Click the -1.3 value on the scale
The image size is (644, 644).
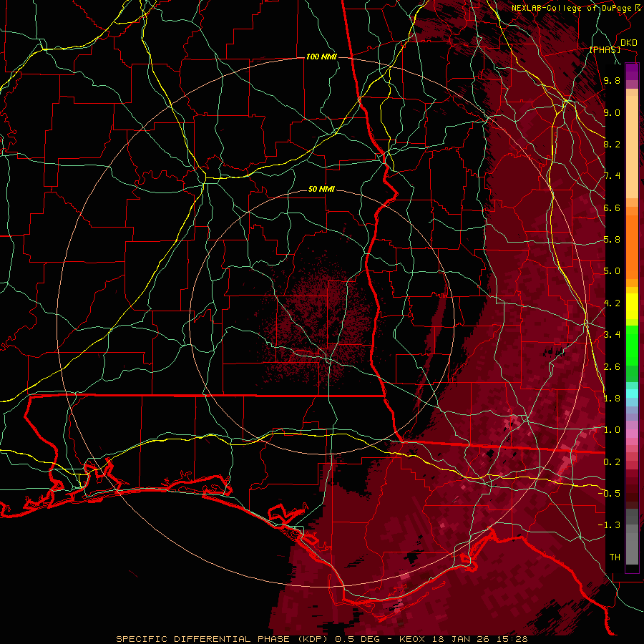(x=609, y=525)
